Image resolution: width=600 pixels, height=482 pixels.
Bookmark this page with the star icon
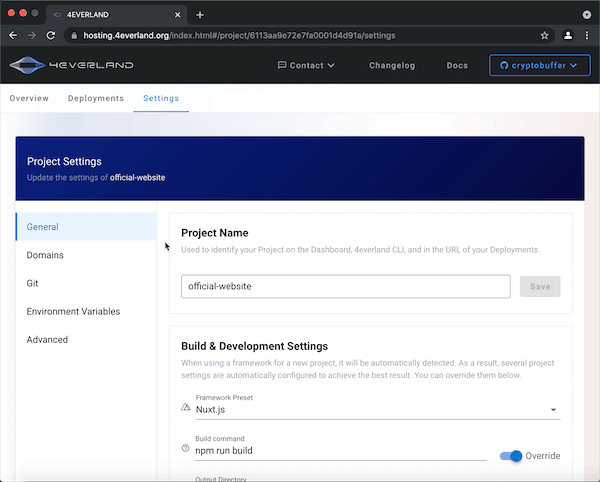click(x=544, y=36)
